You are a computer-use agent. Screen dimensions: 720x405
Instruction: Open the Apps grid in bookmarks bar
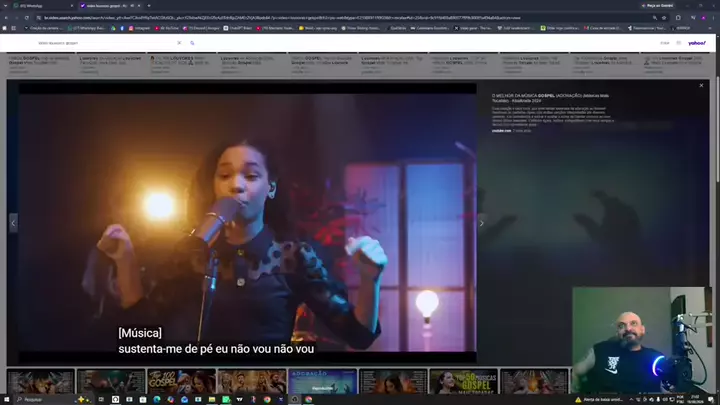point(13,28)
